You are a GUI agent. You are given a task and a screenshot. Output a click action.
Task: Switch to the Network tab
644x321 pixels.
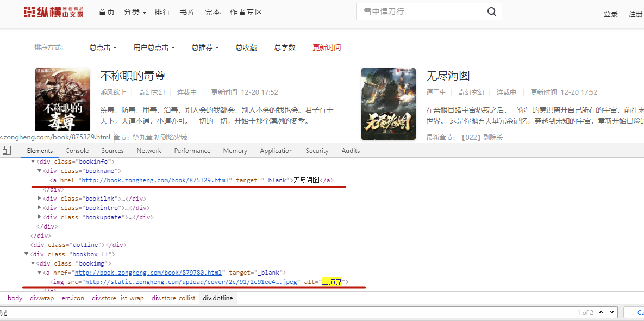point(149,151)
